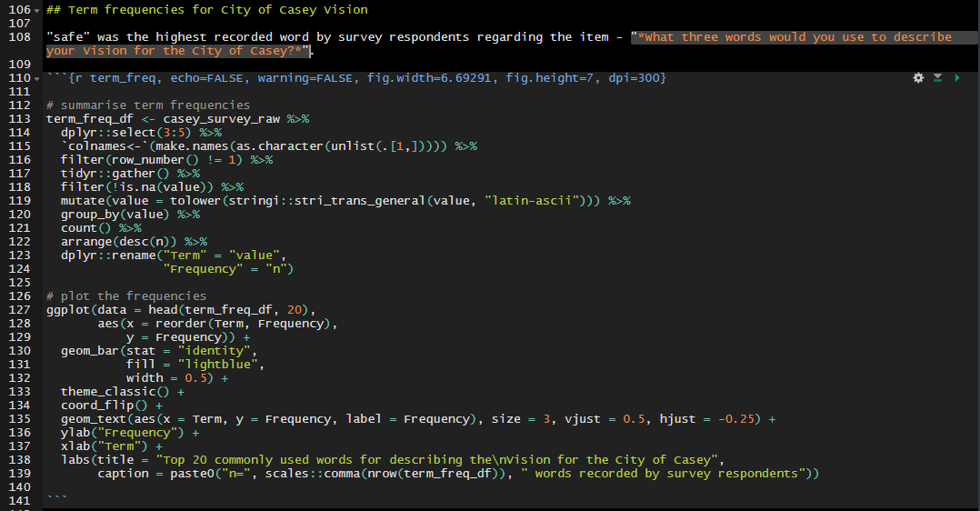Click 'reorder(Term, Frequency)' on line 128
The height and width of the screenshot is (511, 980).
[x=243, y=324]
